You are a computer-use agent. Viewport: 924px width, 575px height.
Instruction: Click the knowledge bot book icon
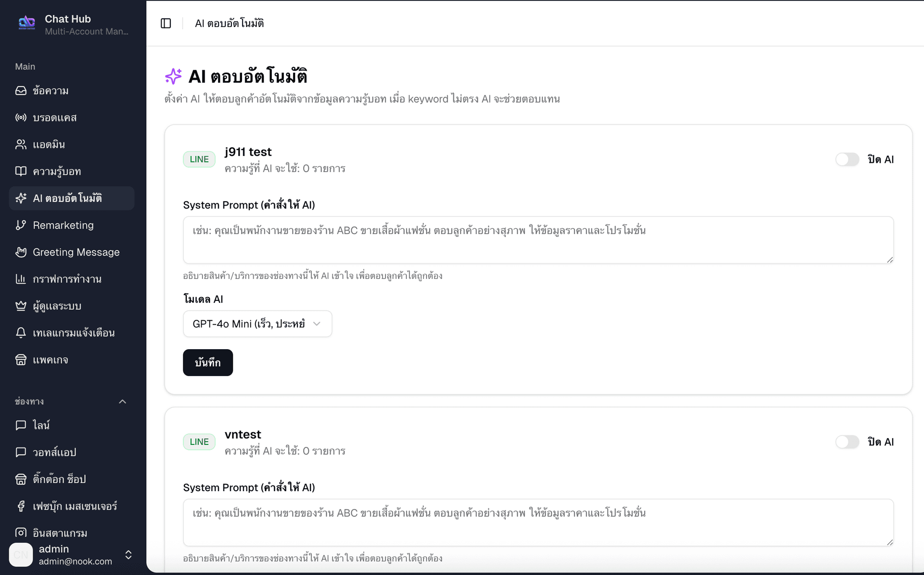(21, 171)
